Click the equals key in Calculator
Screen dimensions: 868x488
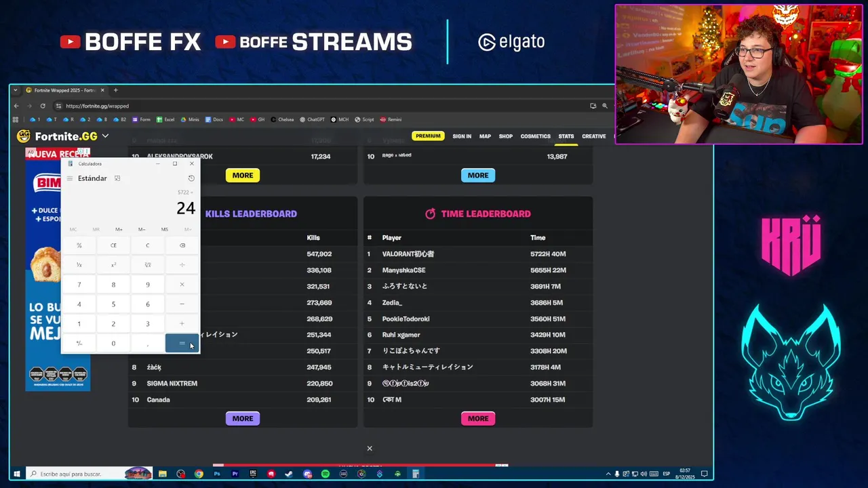click(182, 344)
